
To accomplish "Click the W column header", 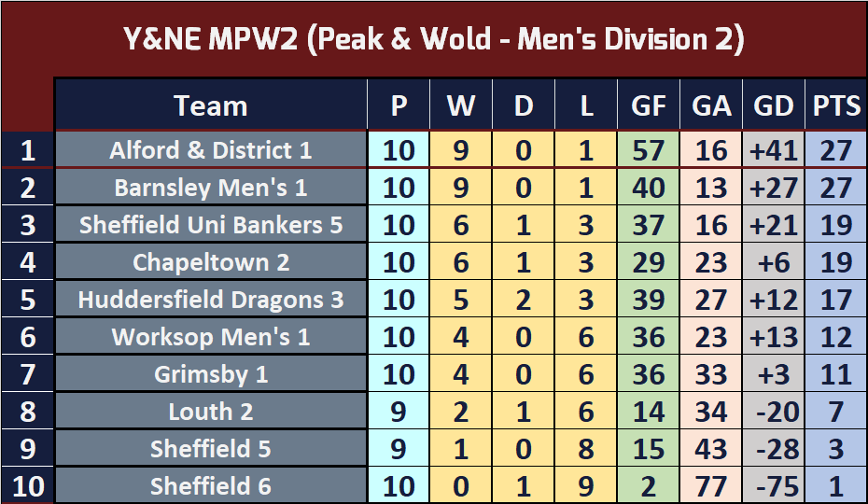I will tap(461, 105).
